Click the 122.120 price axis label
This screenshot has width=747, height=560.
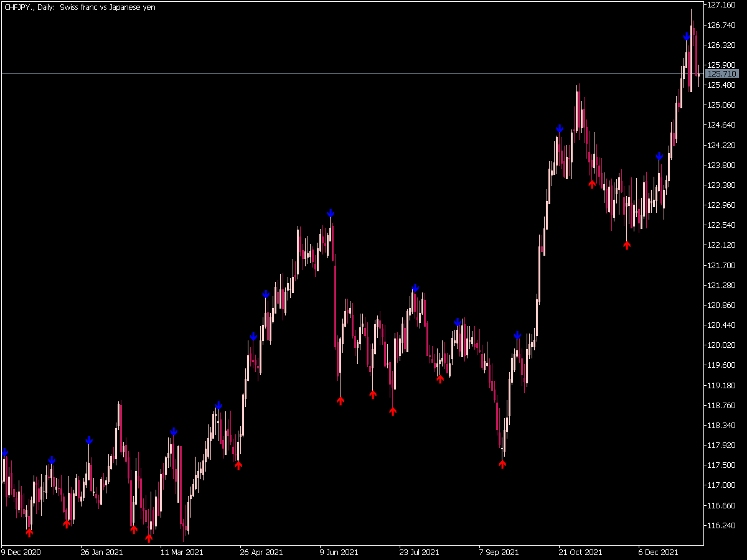coord(722,245)
